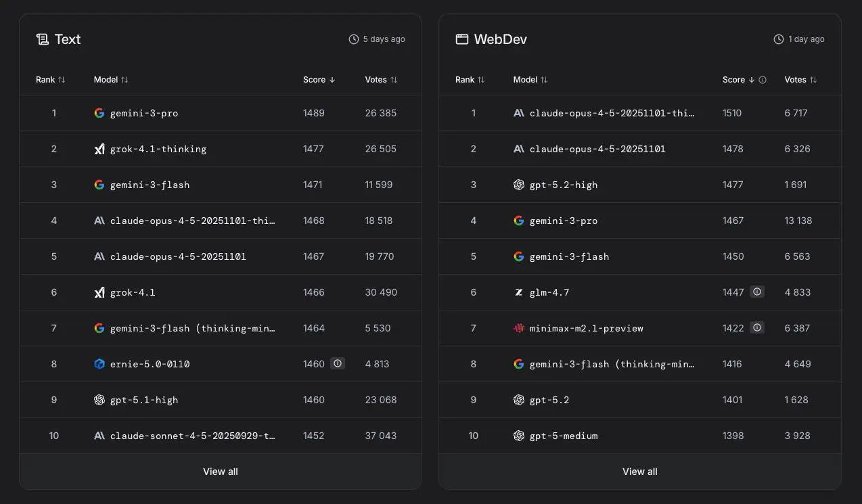The height and width of the screenshot is (504, 862).
Task: Click the Google icon beside gemini-3-pro in WebDev
Action: coord(519,221)
